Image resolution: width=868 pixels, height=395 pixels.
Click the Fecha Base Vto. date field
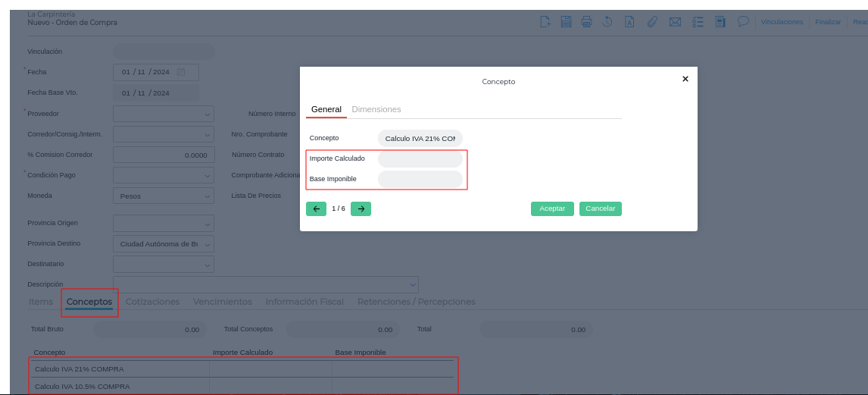pos(156,93)
